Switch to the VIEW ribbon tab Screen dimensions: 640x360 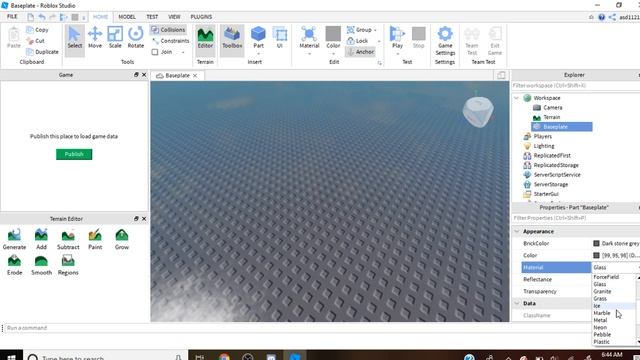(174, 17)
